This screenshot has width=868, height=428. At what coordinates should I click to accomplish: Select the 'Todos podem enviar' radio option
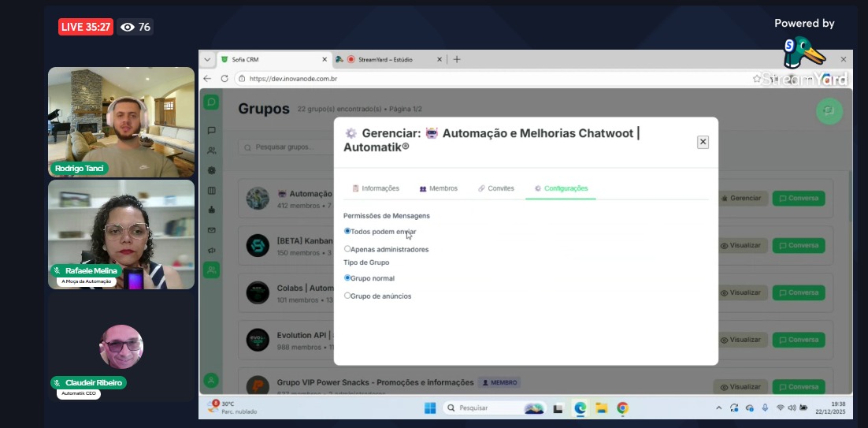click(x=347, y=231)
